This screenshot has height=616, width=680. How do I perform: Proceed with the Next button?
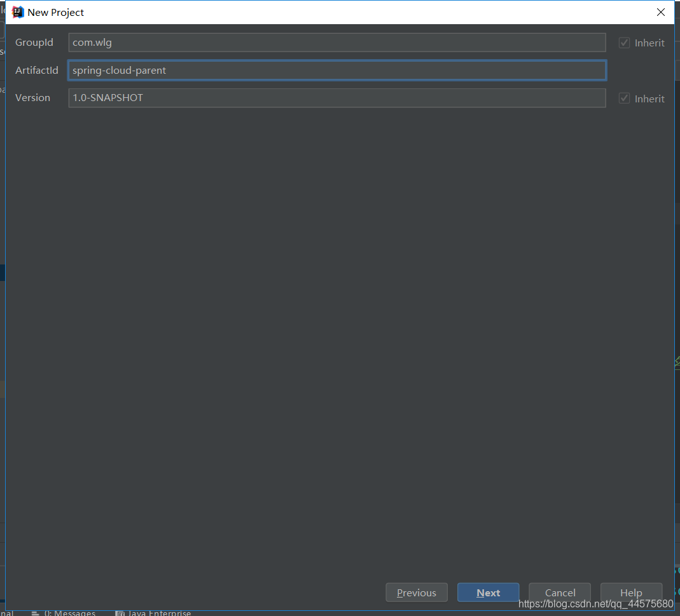coord(488,592)
